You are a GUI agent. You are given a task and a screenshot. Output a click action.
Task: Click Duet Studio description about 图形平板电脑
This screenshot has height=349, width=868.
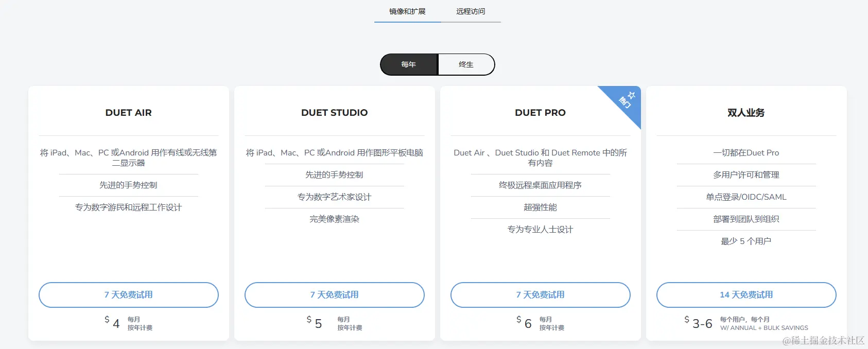335,153
